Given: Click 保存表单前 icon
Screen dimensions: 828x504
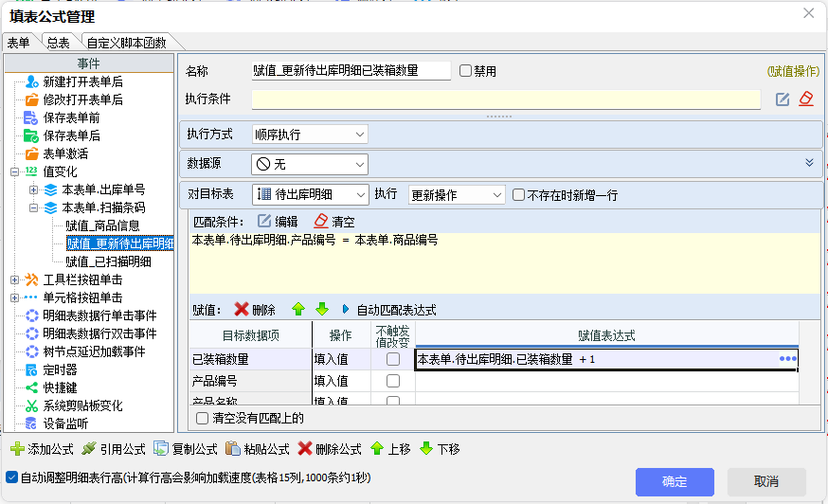Looking at the screenshot, I should pos(31,117).
